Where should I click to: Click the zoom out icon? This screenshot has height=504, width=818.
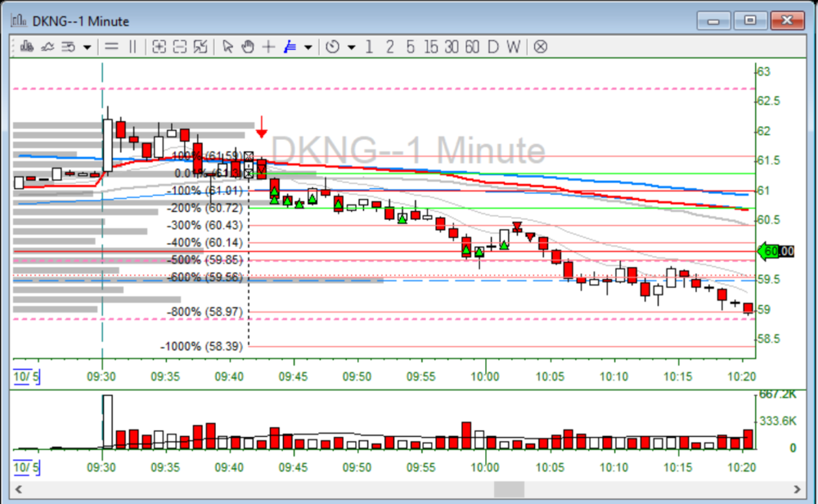pos(180,47)
